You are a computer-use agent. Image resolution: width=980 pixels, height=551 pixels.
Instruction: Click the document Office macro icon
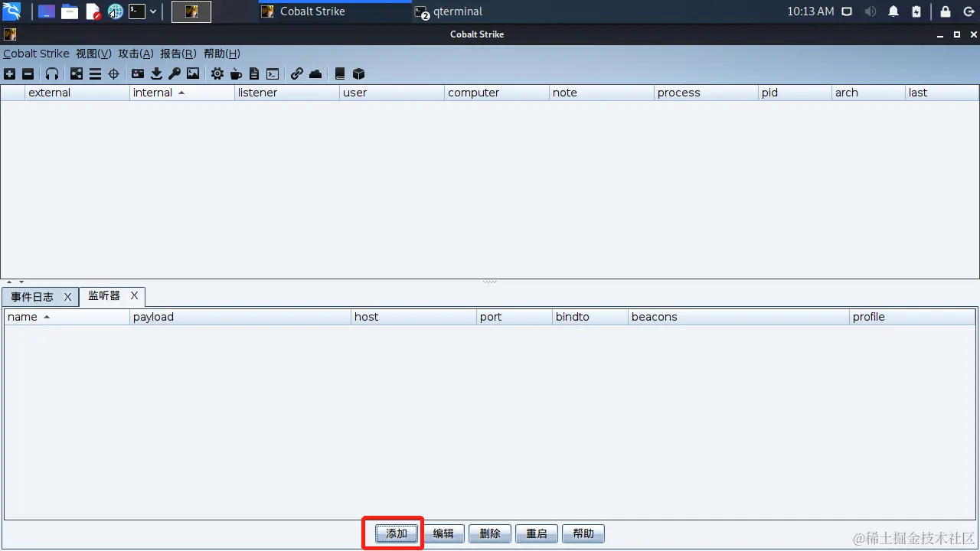pos(254,74)
